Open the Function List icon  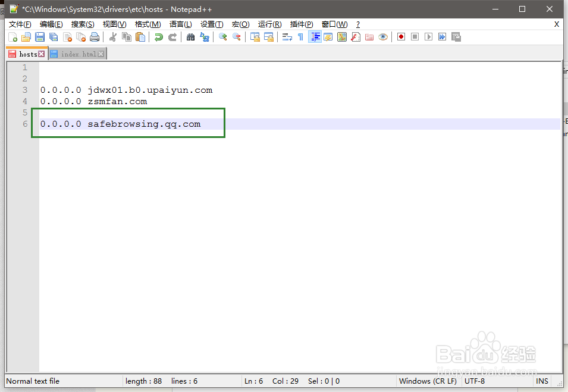pyautogui.click(x=356, y=37)
